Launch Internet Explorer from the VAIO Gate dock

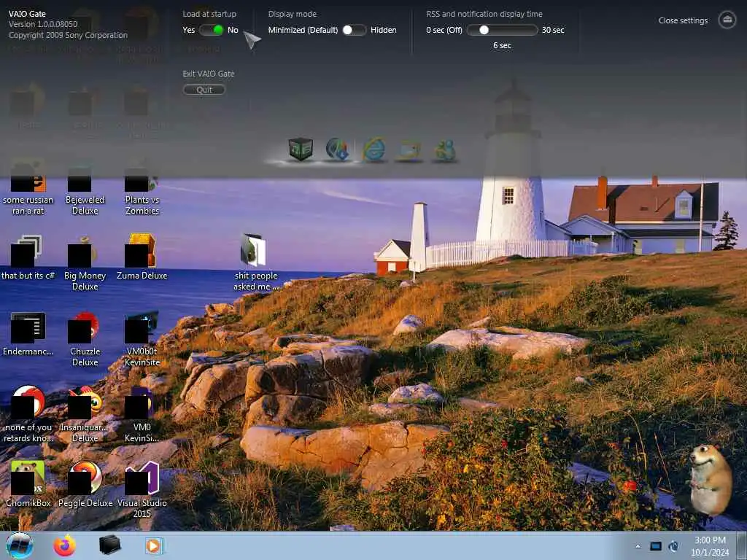click(374, 149)
